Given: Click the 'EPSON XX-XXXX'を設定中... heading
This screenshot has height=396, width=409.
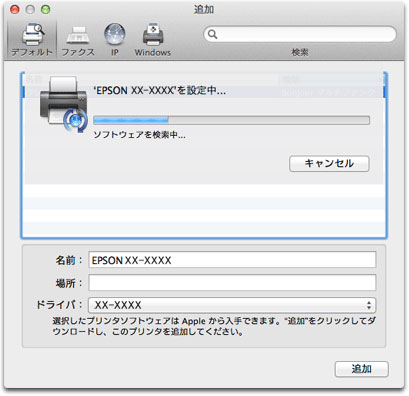Looking at the screenshot, I should [x=159, y=90].
